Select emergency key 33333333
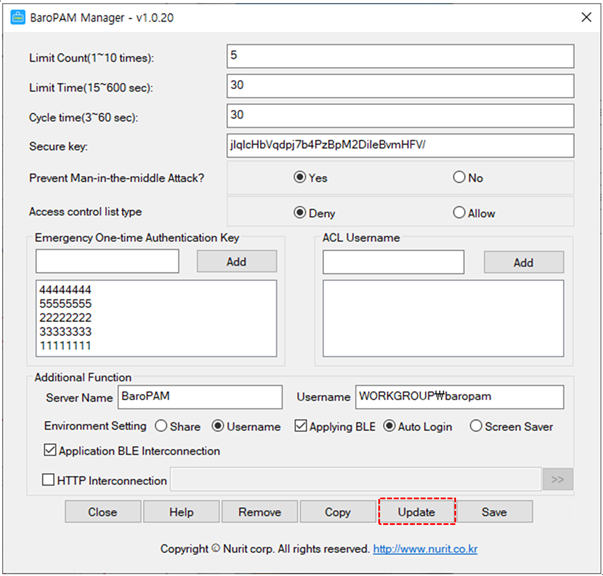The width and height of the screenshot is (603, 576). tap(65, 331)
